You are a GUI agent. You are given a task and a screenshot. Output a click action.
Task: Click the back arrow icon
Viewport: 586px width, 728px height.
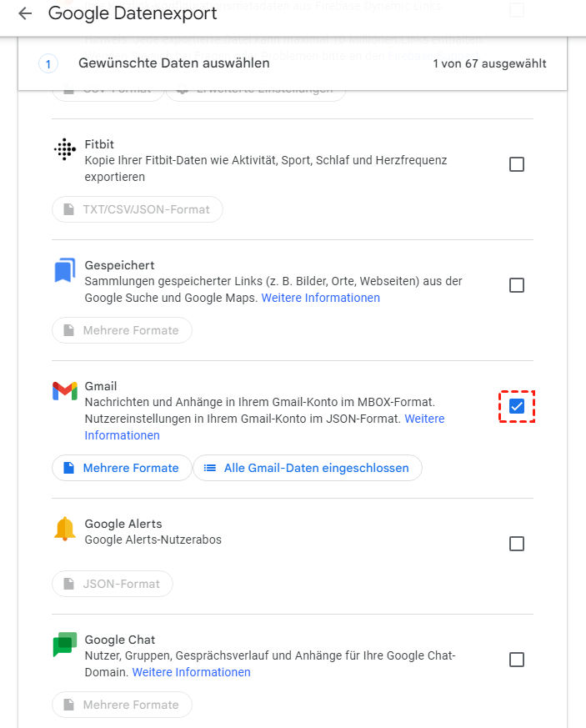[x=25, y=14]
